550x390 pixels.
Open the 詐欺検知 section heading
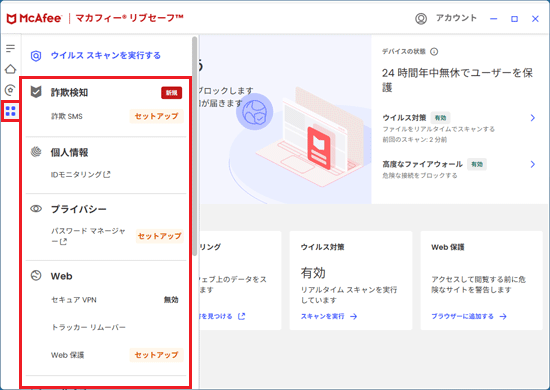coord(69,93)
